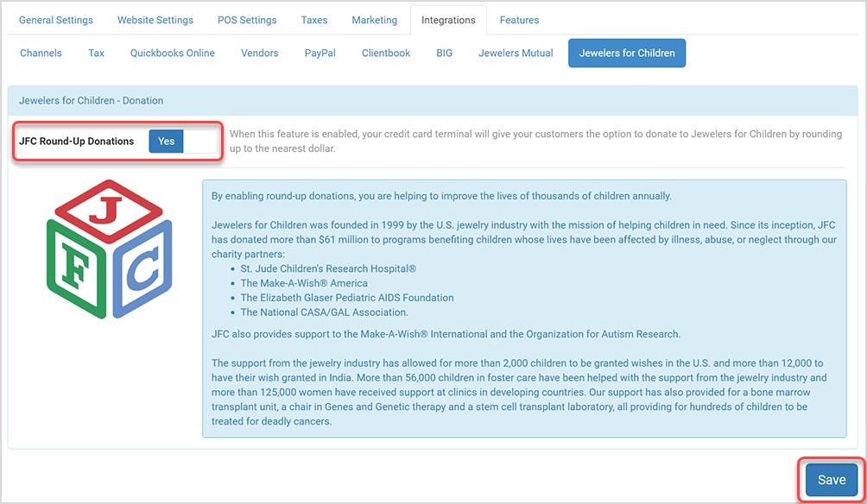This screenshot has height=504, width=867.
Task: Open the BIG integration sub-tab
Action: click(445, 53)
